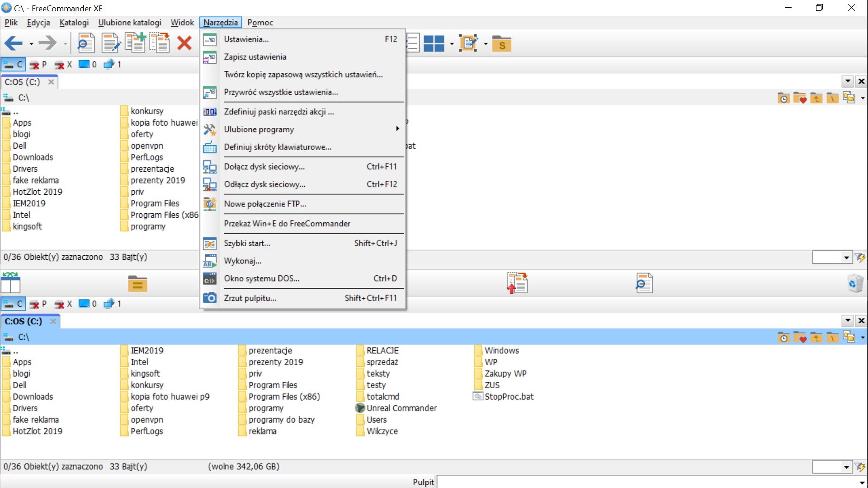Open folder history icon in bottom panel
868x488 pixels.
coord(783,337)
